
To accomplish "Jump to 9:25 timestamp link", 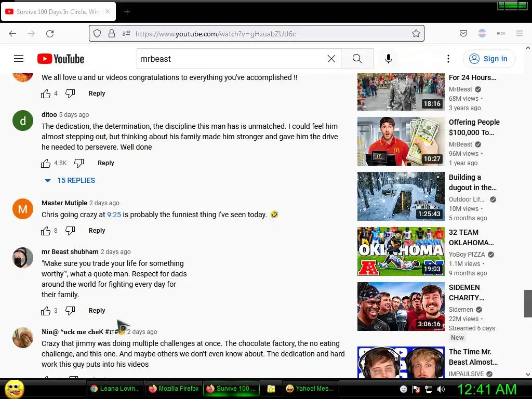I will [114, 215].
